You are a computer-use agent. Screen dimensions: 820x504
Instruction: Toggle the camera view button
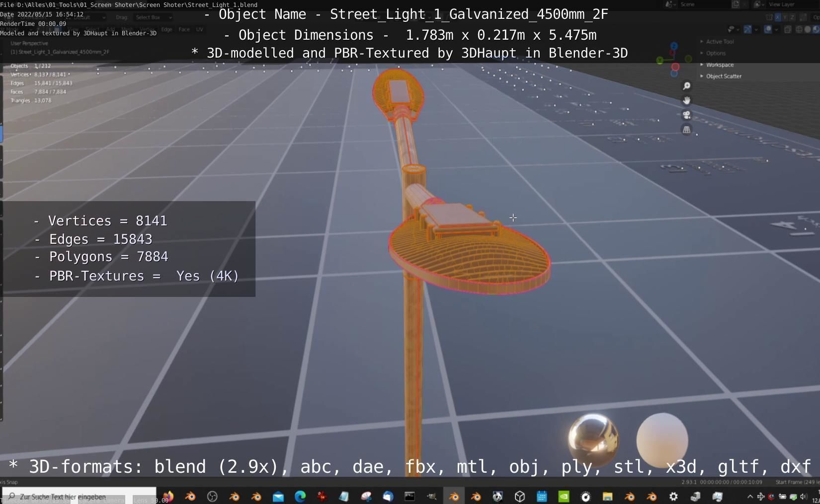tap(686, 115)
